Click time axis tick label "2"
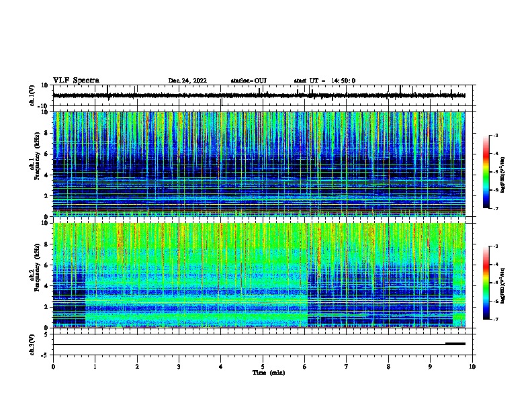 pyautogui.click(x=137, y=367)
